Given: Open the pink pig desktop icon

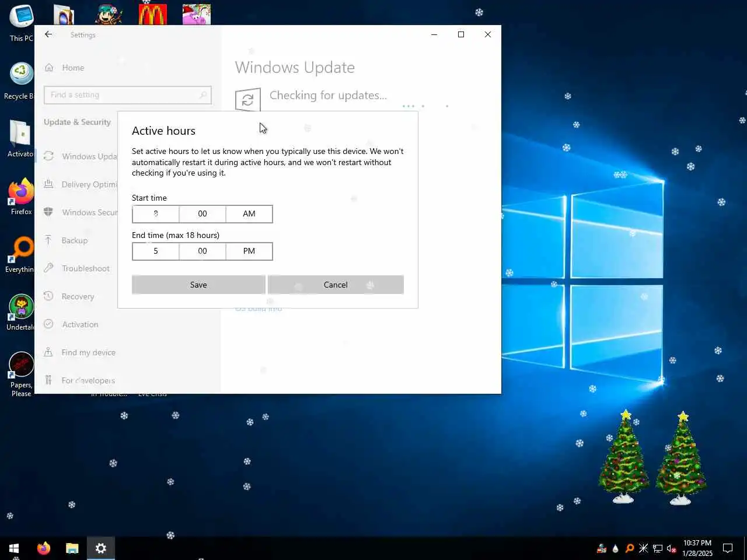Looking at the screenshot, I should click(196, 15).
